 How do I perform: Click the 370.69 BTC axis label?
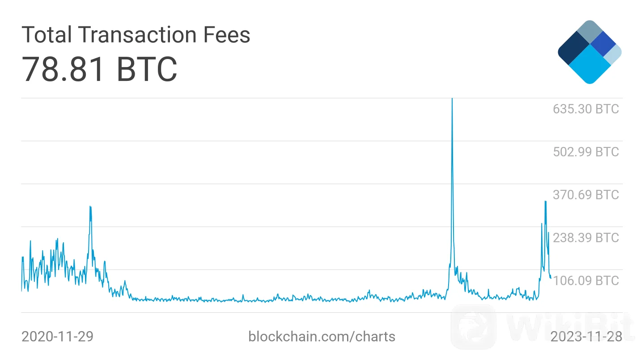coord(586,195)
